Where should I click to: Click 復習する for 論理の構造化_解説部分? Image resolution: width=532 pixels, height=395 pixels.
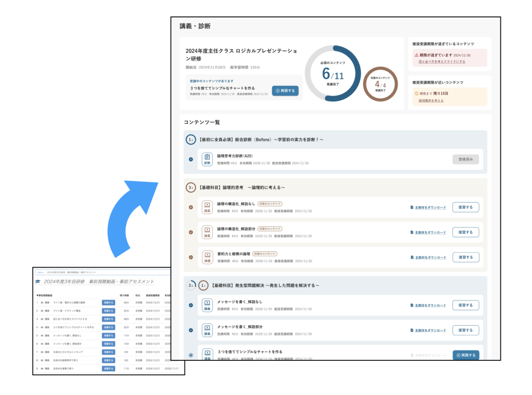coord(465,232)
